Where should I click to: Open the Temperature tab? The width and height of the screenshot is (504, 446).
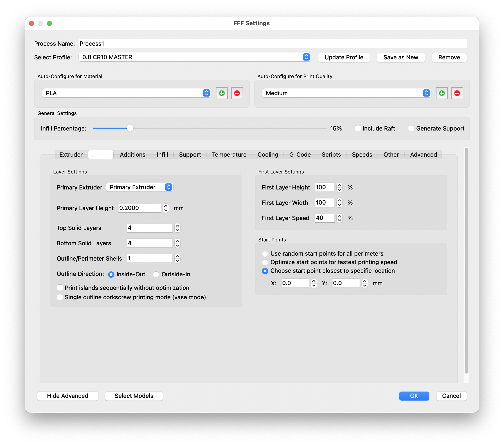coord(229,155)
